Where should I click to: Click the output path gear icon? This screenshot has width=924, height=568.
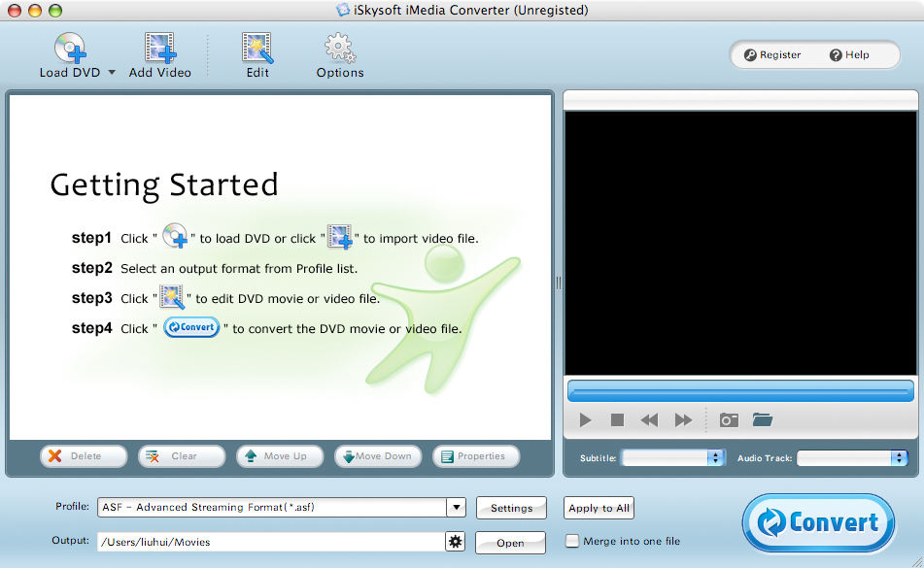tap(455, 542)
